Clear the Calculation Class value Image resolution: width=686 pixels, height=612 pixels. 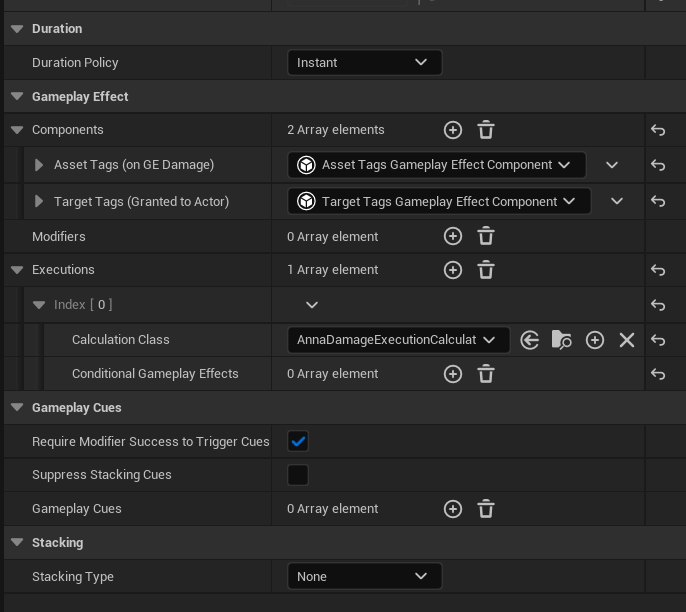pyautogui.click(x=627, y=340)
